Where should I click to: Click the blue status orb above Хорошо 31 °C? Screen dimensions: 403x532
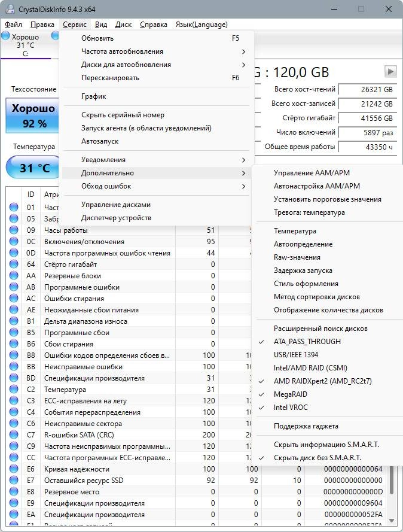coord(5,36)
